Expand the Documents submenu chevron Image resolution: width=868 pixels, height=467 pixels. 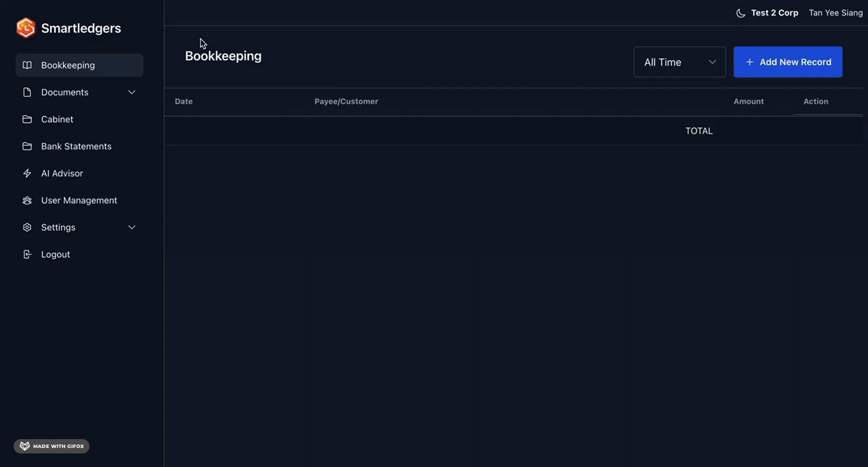point(132,92)
